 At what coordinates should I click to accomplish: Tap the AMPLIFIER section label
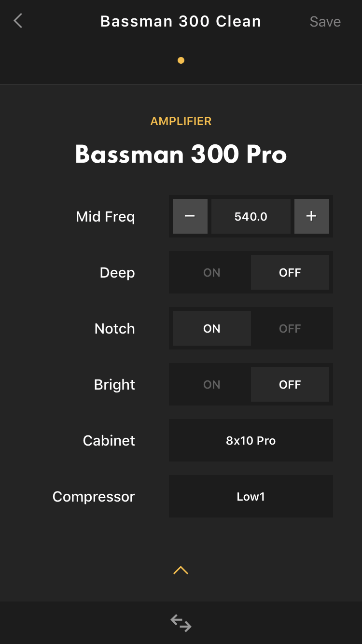[x=181, y=121]
